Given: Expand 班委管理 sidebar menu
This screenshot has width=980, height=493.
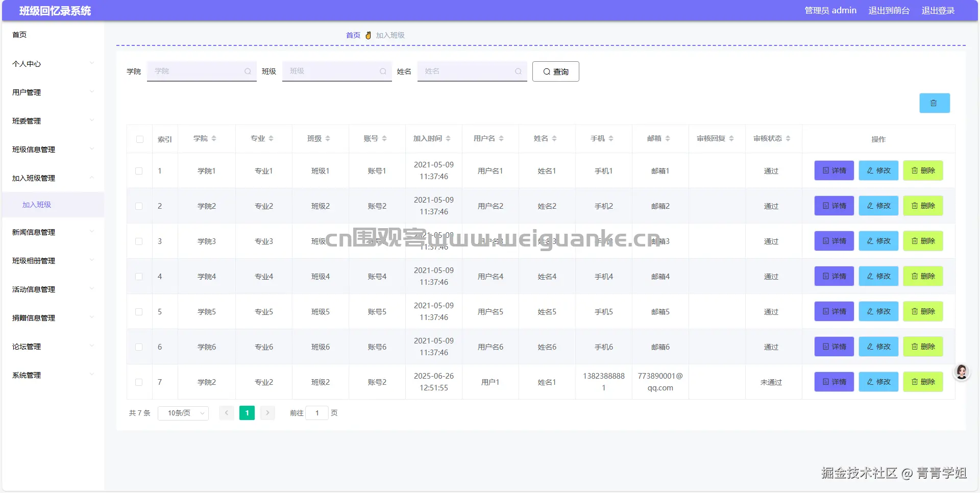Looking at the screenshot, I should (x=53, y=121).
